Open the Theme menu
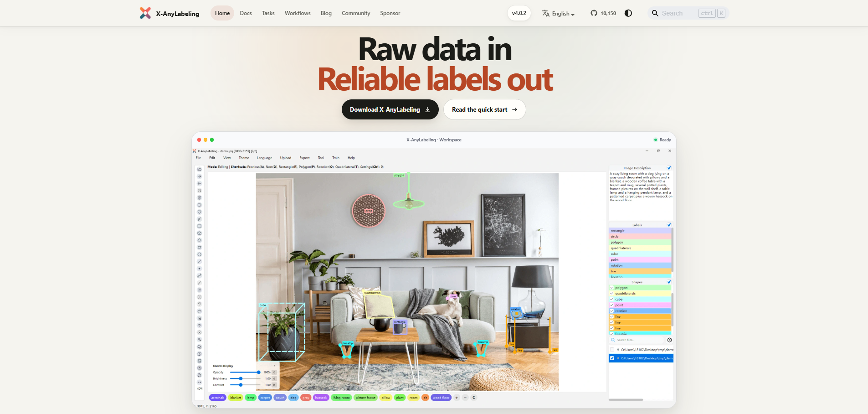868x414 pixels. coord(244,158)
